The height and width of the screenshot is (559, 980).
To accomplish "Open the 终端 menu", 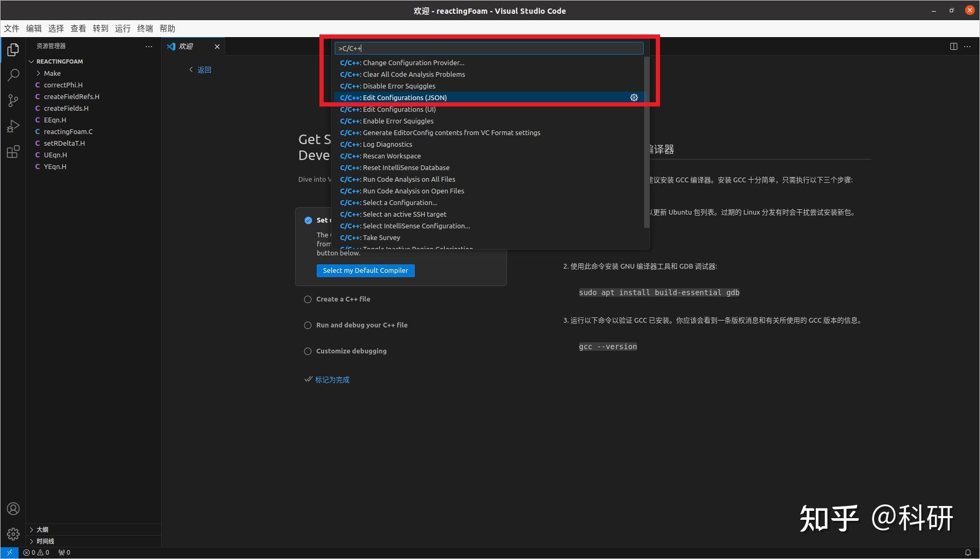I will [x=144, y=28].
